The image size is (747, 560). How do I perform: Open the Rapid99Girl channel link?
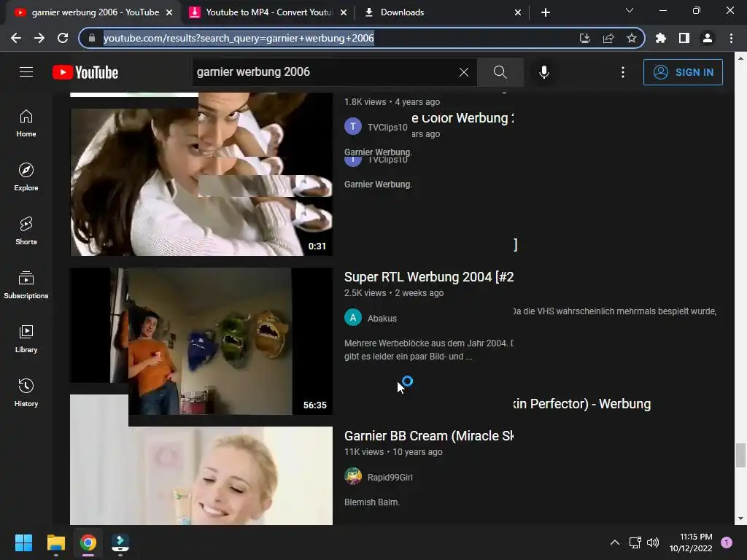coord(390,477)
